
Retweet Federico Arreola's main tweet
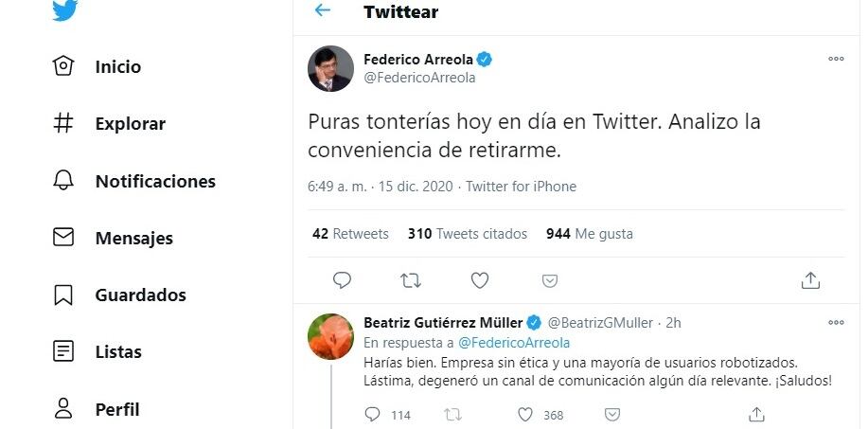pyautogui.click(x=411, y=279)
